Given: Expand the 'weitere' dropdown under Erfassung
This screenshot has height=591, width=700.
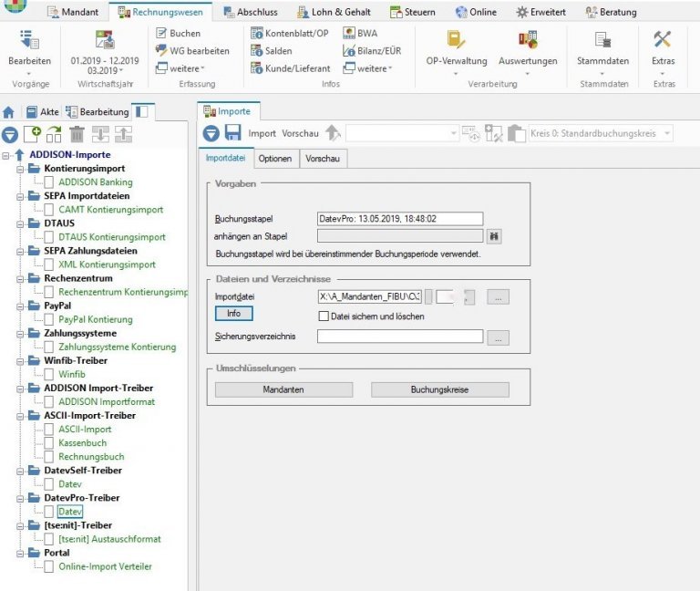Looking at the screenshot, I should pos(181,68).
